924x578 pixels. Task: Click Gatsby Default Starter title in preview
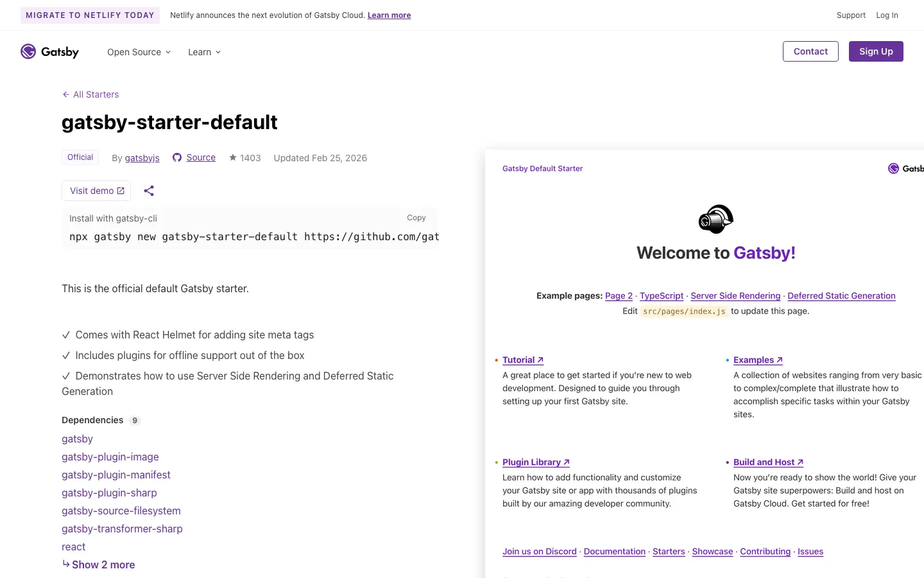(x=542, y=168)
